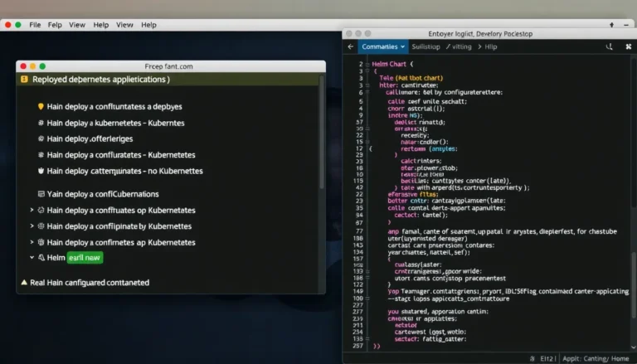Click the yellow bulb icon for confituntatess
Image resolution: width=637 pixels, height=364 pixels.
[41, 106]
